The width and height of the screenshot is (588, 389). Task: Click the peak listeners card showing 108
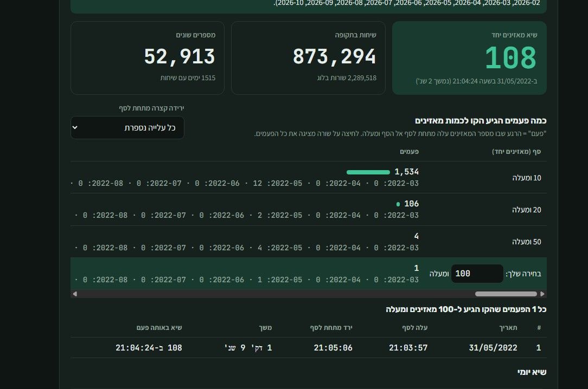469,58
